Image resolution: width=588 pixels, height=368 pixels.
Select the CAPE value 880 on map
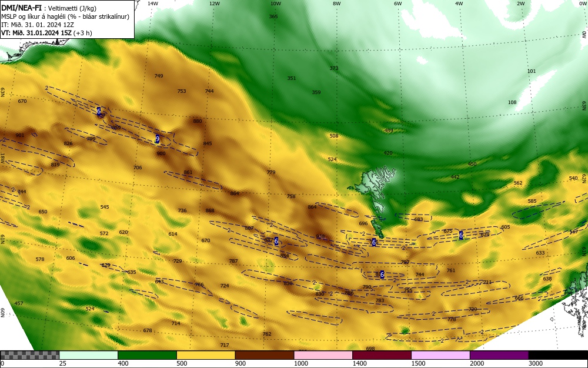point(197,121)
